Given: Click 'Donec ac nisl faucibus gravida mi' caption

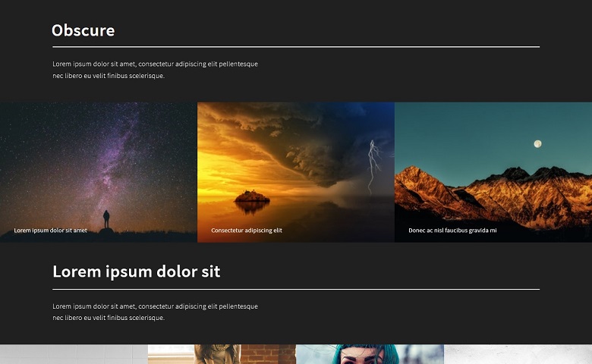Looking at the screenshot, I should coord(452,231).
